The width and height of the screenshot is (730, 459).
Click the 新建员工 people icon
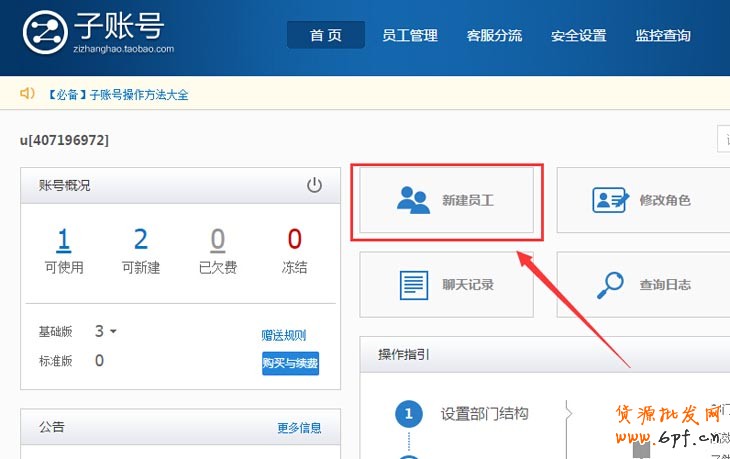click(413, 200)
